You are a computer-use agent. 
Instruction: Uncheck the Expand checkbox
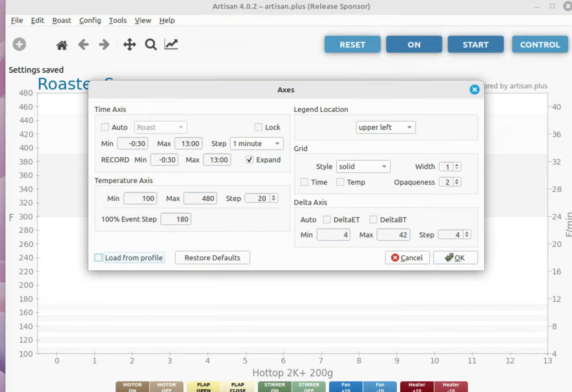(x=250, y=160)
